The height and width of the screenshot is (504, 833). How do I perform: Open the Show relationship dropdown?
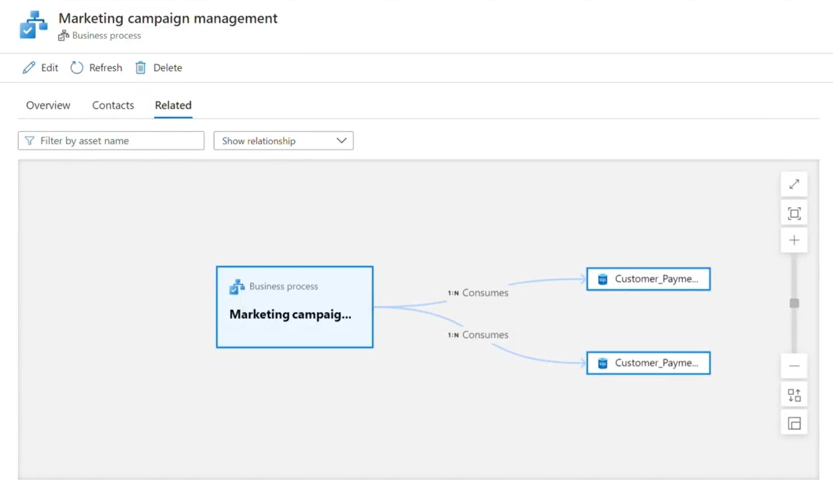coord(283,140)
